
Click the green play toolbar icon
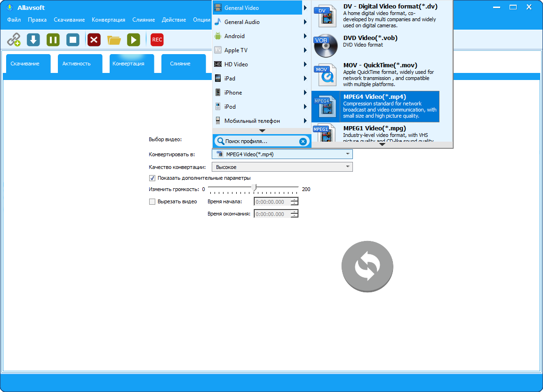point(134,40)
